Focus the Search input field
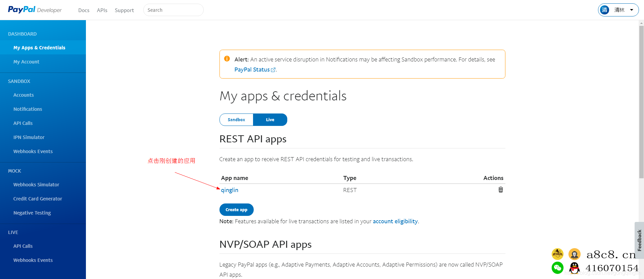Screen dimensions: 644x279 tap(173, 10)
